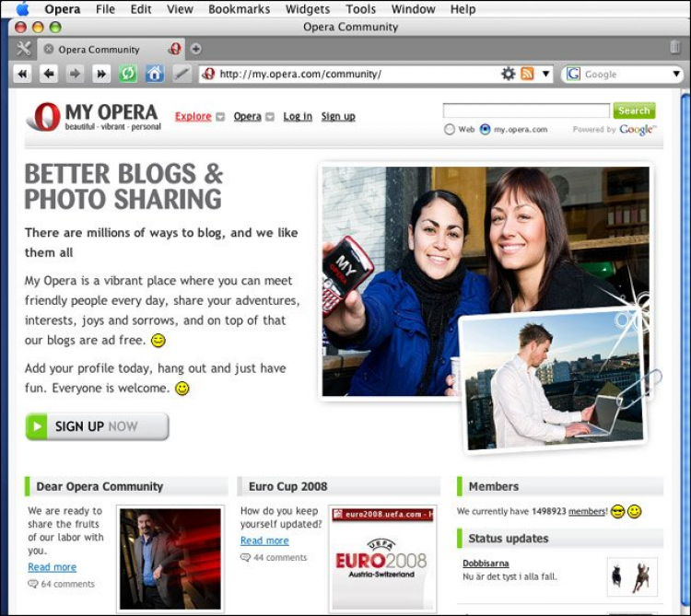Expand the Opera dropdown arrow
The image size is (691, 616).
tap(270, 117)
